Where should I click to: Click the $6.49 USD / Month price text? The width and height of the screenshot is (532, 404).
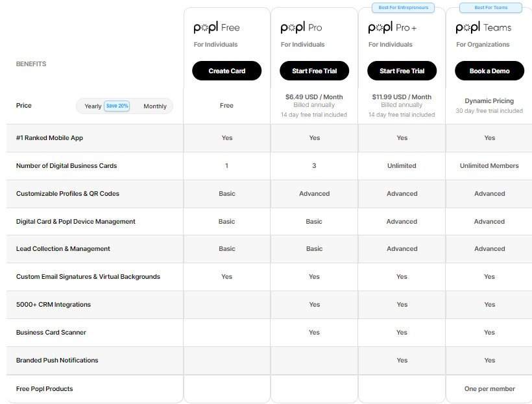(x=314, y=97)
